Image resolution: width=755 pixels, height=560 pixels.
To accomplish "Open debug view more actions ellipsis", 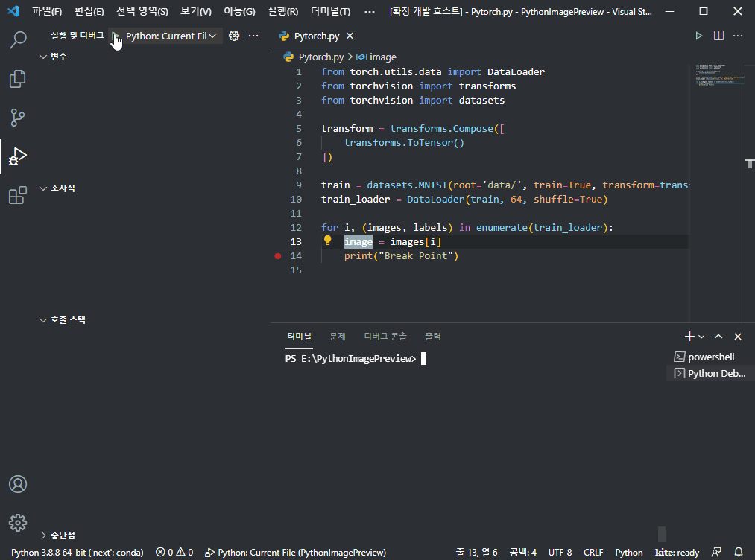I will click(x=253, y=36).
